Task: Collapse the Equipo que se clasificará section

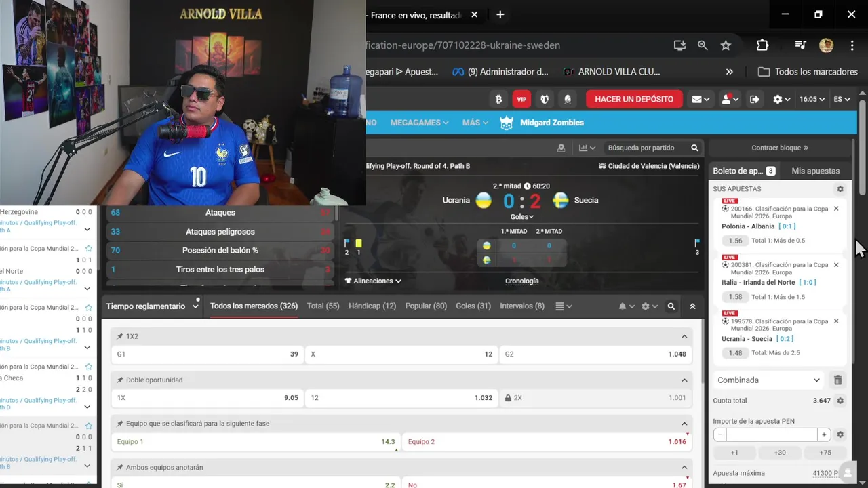Action: click(684, 424)
